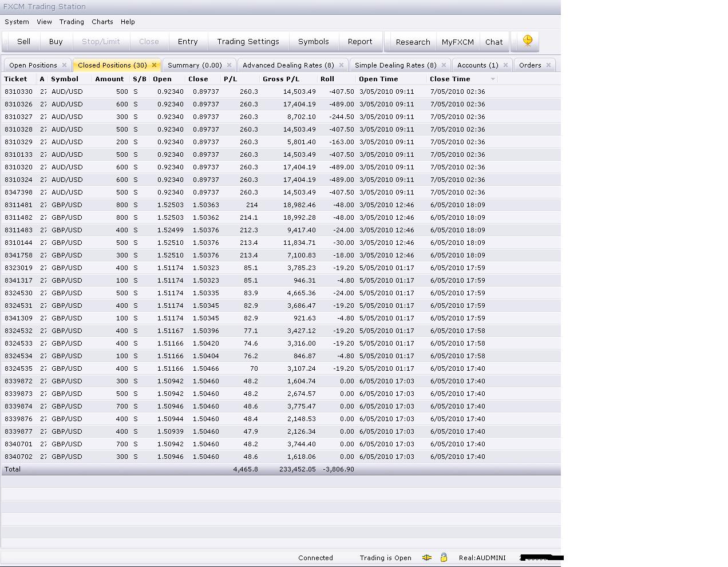
Task: Click the Connected status text
Action: [315, 558]
